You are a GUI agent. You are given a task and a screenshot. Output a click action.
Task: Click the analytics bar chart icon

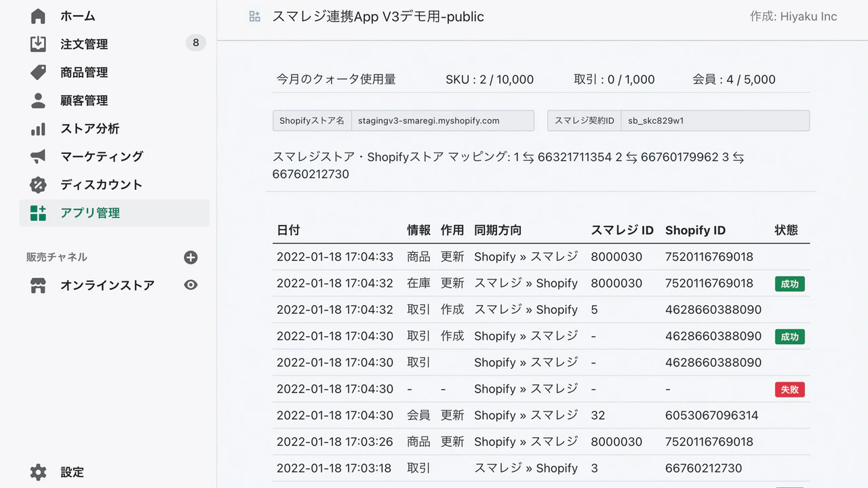(x=39, y=129)
